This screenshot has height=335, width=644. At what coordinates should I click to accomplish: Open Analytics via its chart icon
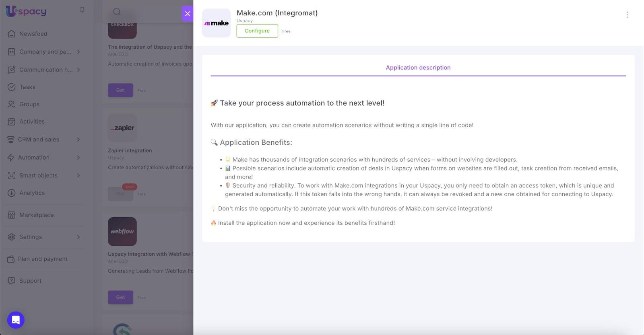[12, 193]
